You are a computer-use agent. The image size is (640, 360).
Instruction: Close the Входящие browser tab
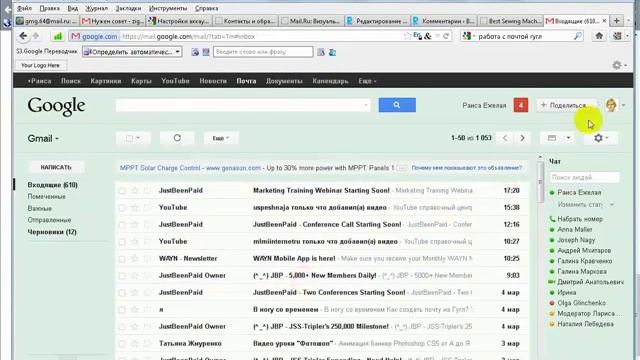(x=604, y=20)
